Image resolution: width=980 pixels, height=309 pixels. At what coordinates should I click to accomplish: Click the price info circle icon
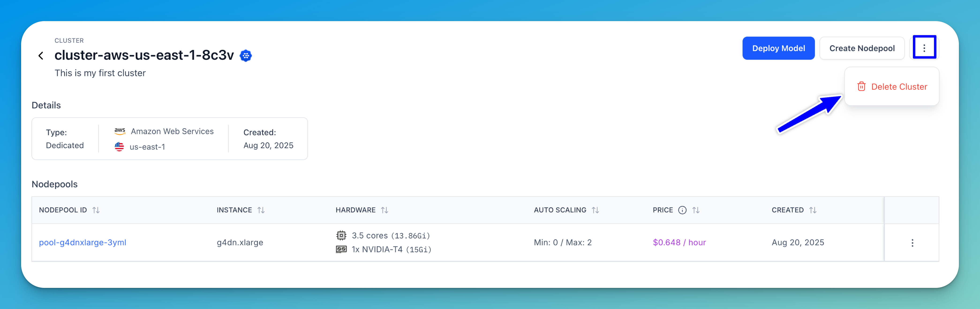[682, 210]
